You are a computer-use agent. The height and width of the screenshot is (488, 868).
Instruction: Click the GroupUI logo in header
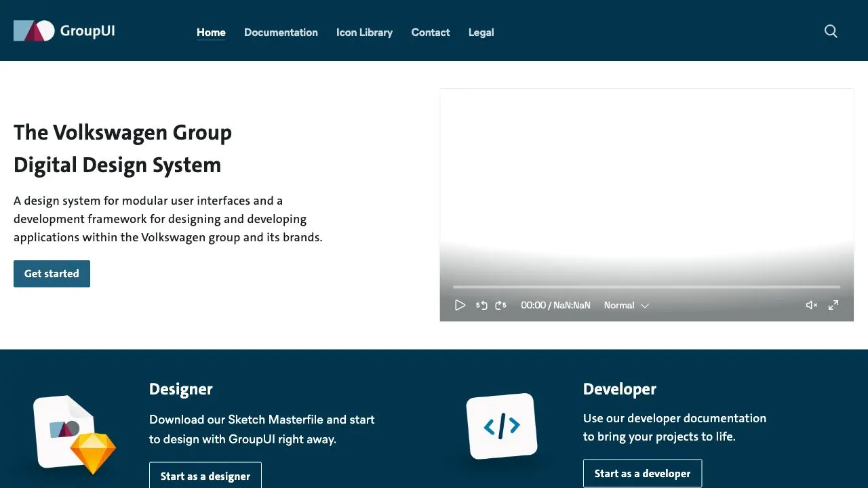click(x=64, y=30)
